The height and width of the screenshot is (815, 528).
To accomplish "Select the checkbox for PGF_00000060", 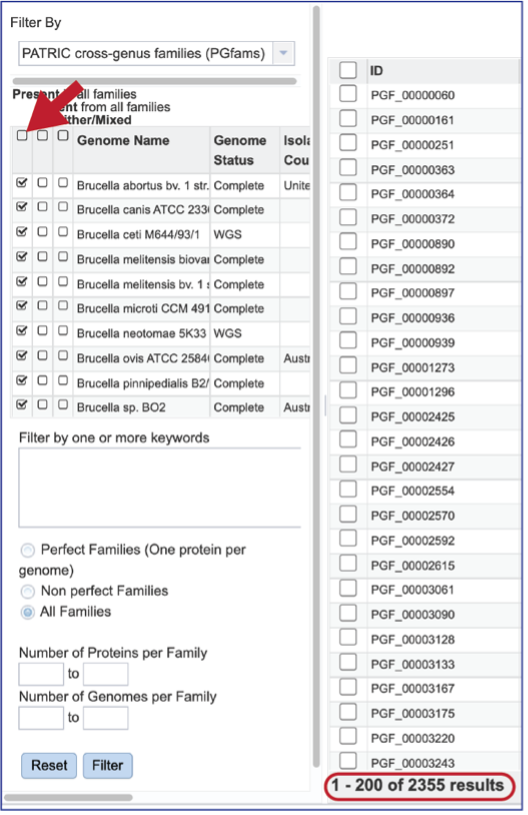I will [x=348, y=94].
